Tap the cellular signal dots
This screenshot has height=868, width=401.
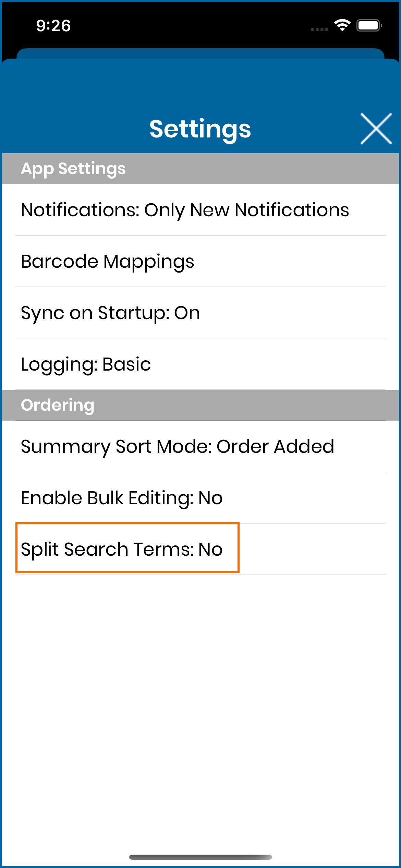[319, 30]
